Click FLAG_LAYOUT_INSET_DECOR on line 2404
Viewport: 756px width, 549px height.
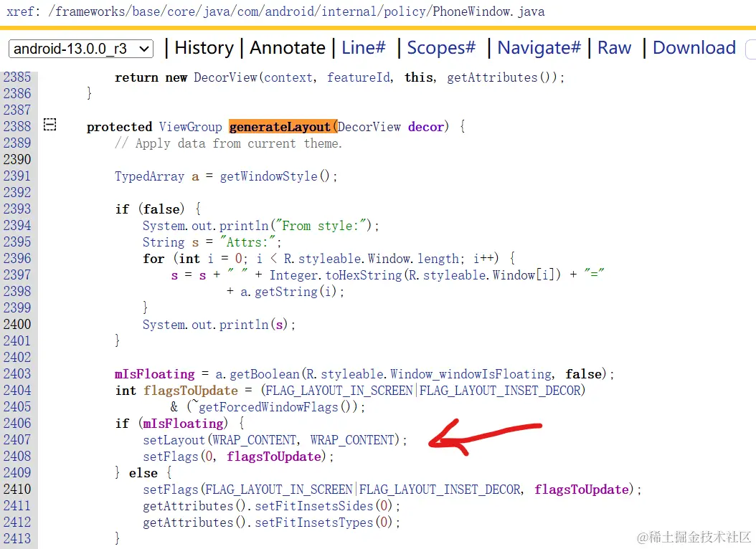(500, 390)
